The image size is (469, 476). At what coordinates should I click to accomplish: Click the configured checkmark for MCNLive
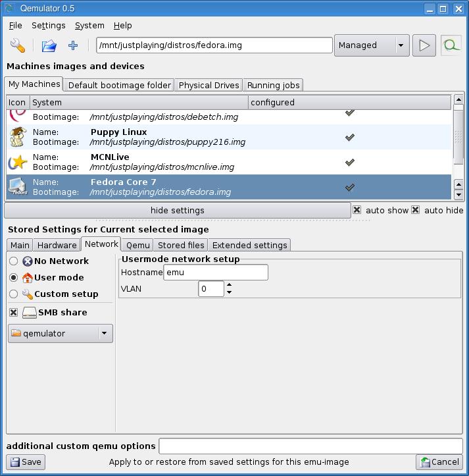point(350,162)
